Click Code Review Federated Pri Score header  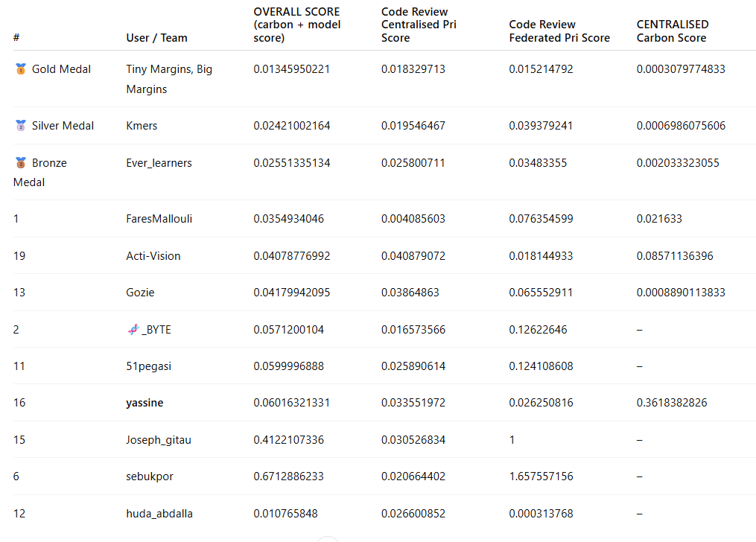[559, 31]
